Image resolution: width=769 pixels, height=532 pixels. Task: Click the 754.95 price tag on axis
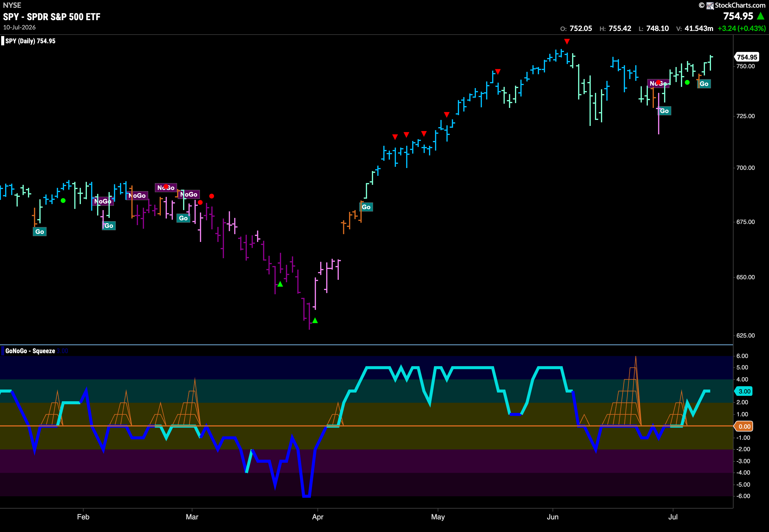pyautogui.click(x=747, y=57)
